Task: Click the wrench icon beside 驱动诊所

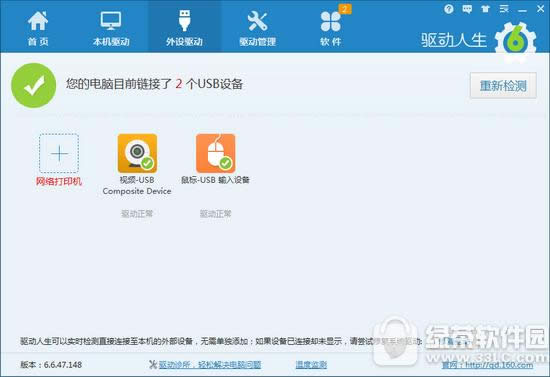Action: [153, 365]
